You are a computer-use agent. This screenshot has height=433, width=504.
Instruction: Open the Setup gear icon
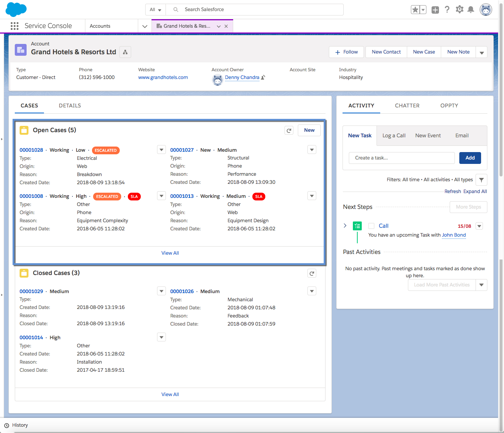pos(459,10)
